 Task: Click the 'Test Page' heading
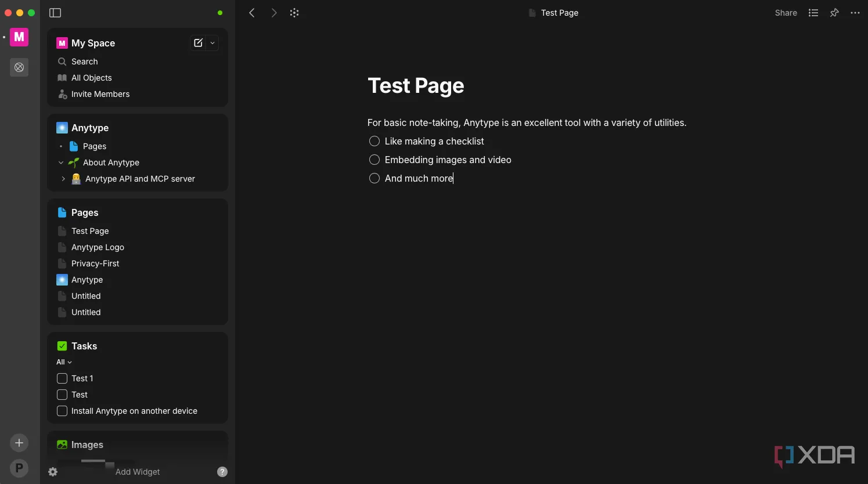[x=416, y=86]
